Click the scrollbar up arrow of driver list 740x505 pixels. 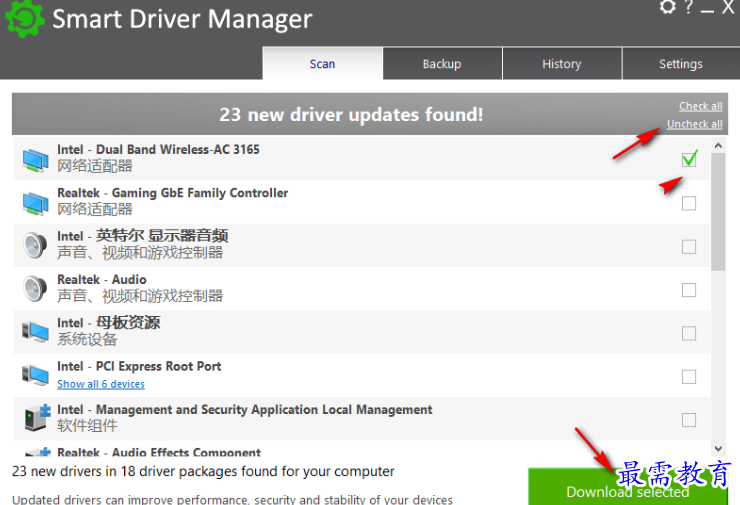pyautogui.click(x=718, y=146)
